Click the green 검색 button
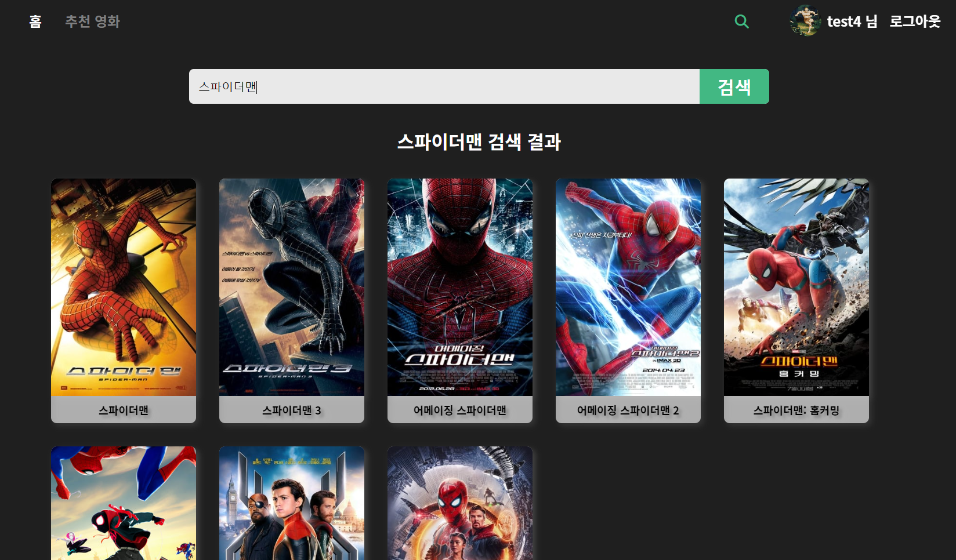Image resolution: width=956 pixels, height=560 pixels. pyautogui.click(x=734, y=86)
